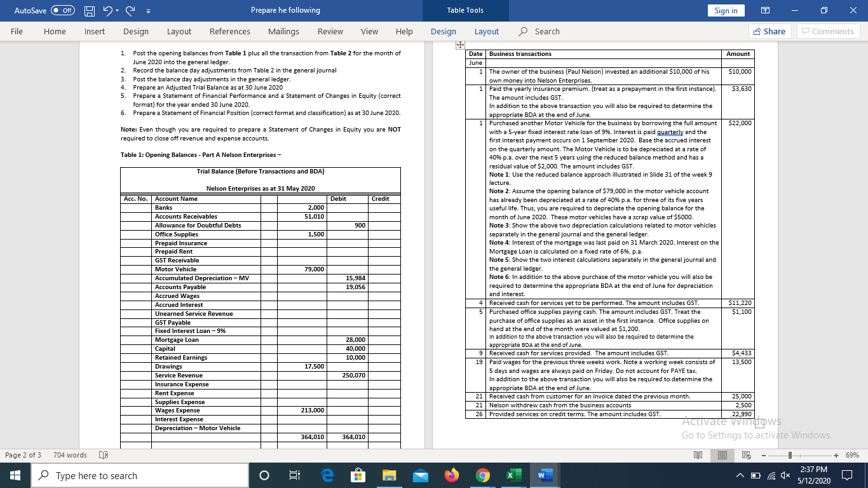868x488 pixels.
Task: Click the Page 2 of 3 indicator
Action: click(23, 455)
